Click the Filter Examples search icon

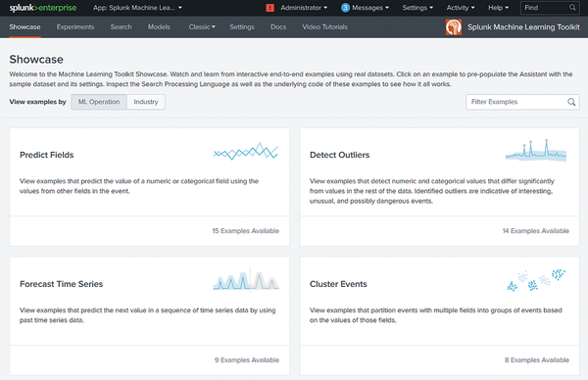coord(571,102)
